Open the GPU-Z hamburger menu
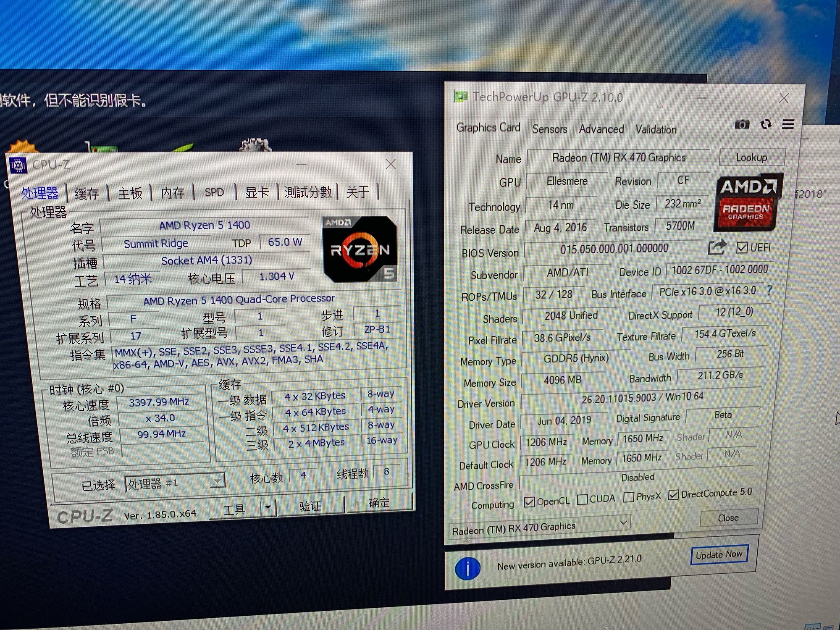 click(788, 124)
